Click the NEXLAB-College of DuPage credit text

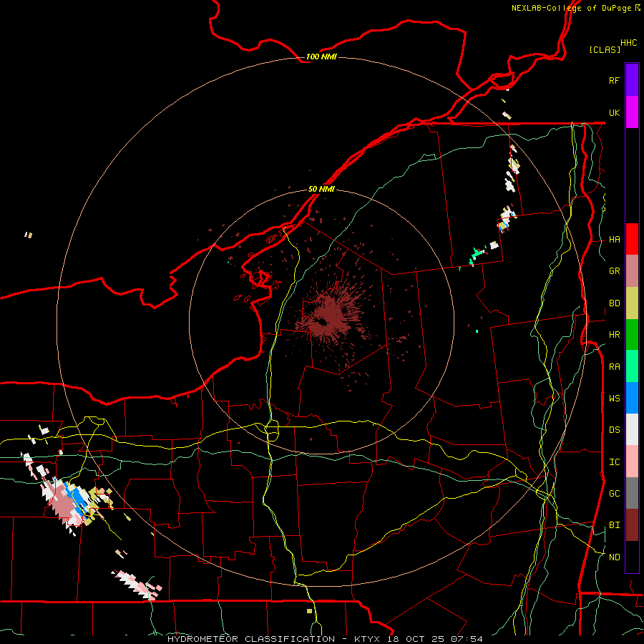575,8
